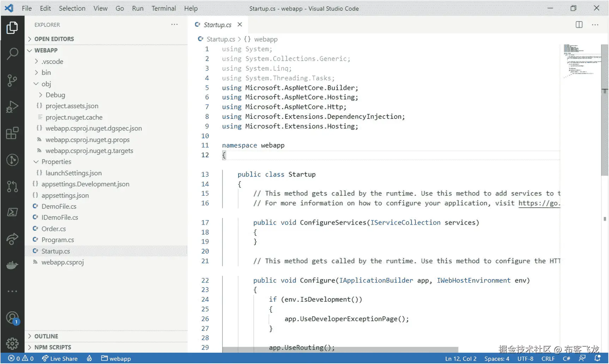Open editor more actions ellipsis

[595, 25]
